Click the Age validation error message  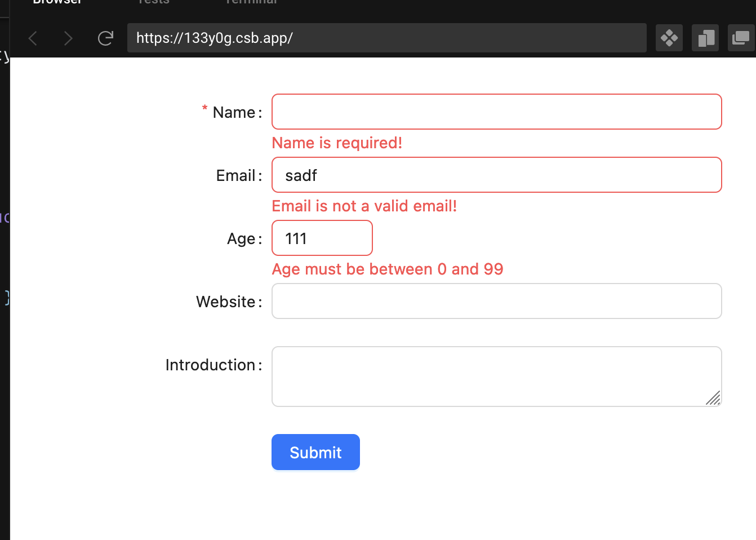coord(388,269)
